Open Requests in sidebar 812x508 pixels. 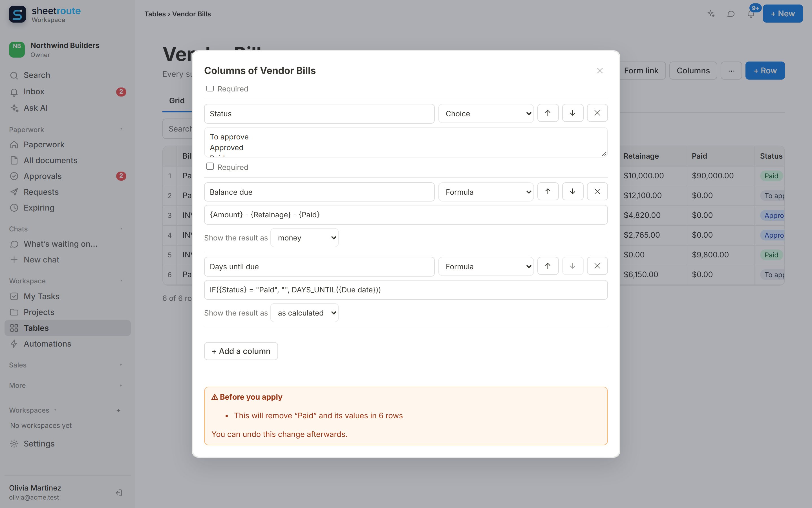(67, 192)
